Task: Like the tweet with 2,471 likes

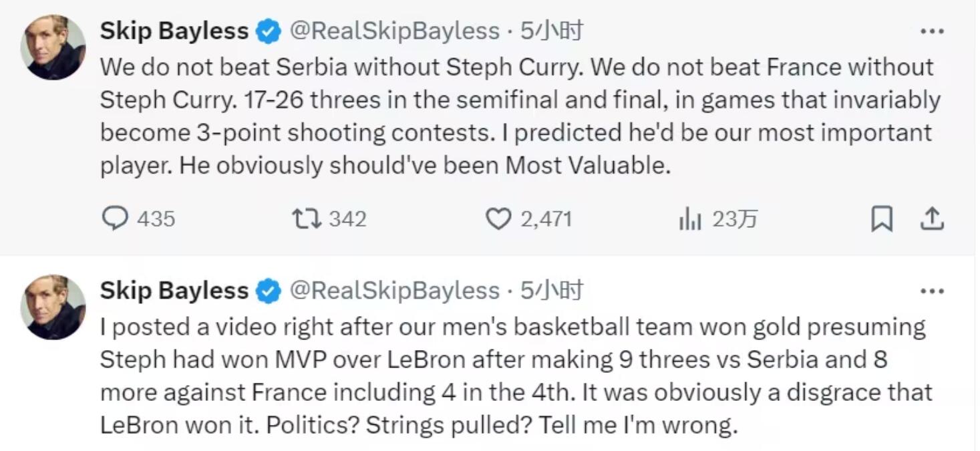Action: pos(498,219)
